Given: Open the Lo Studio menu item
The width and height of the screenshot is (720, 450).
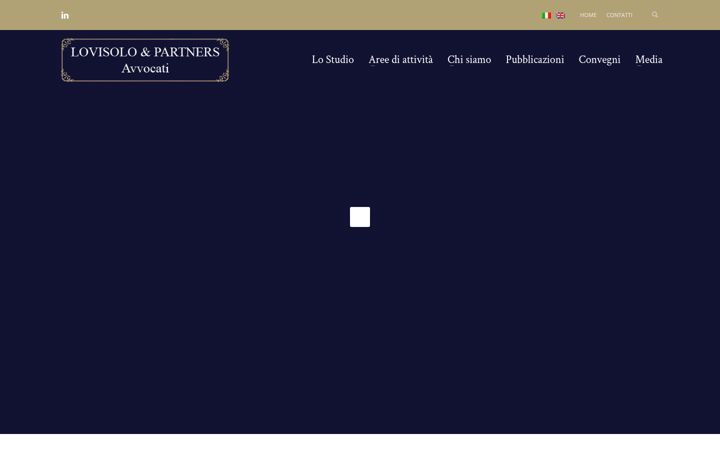Looking at the screenshot, I should pyautogui.click(x=333, y=60).
